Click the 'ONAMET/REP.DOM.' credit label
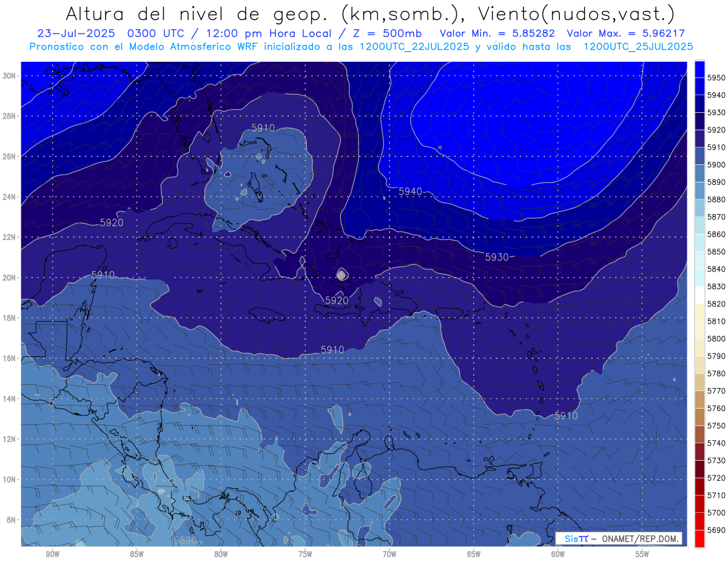This screenshot has width=728, height=562. coord(640,538)
